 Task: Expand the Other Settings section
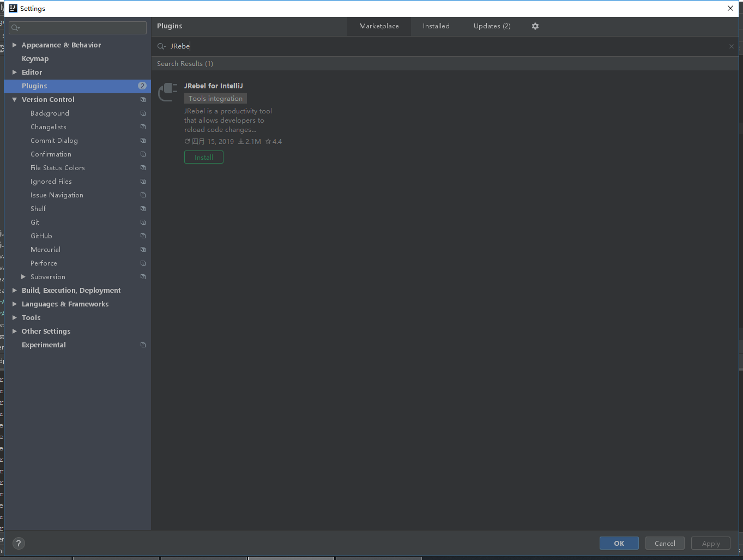15,332
